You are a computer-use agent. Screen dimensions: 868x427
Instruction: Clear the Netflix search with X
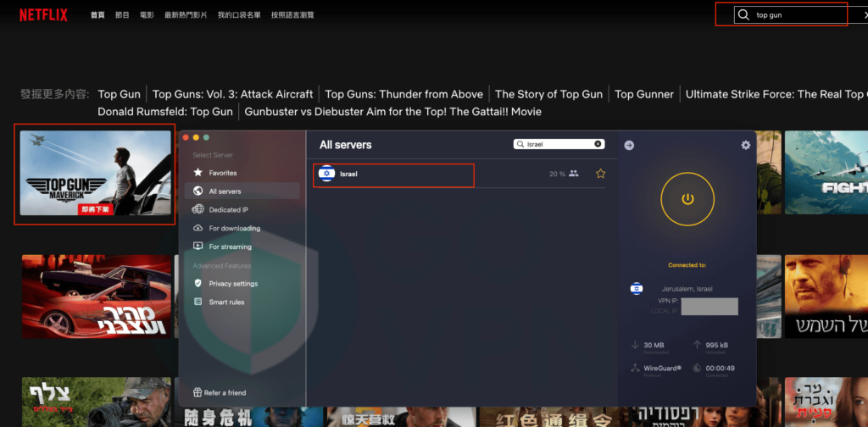[x=865, y=15]
